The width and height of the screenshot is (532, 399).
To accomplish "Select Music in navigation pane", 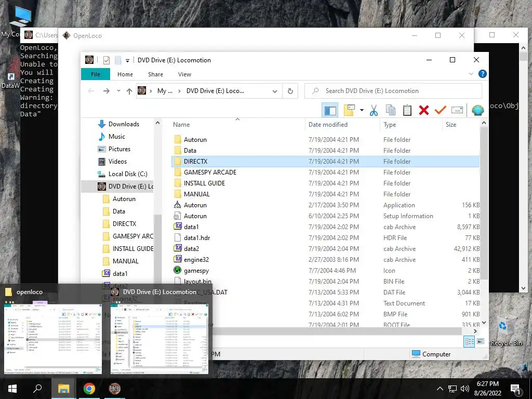I will (112, 137).
